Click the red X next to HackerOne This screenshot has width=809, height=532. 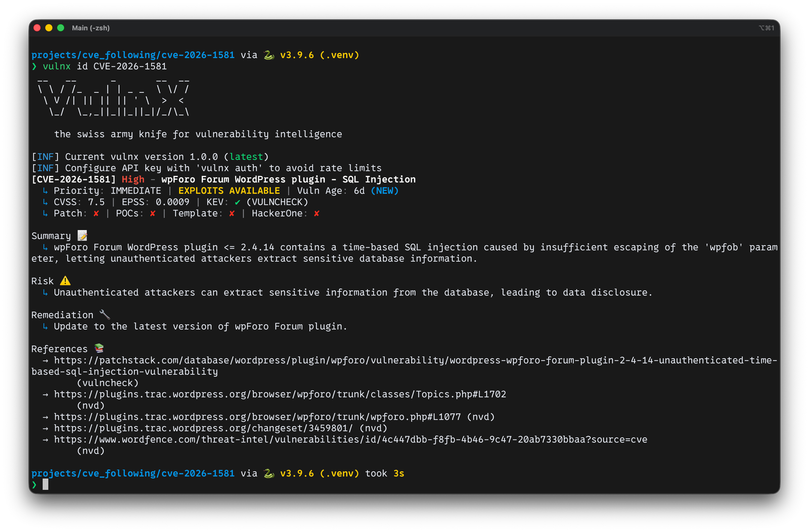317,213
